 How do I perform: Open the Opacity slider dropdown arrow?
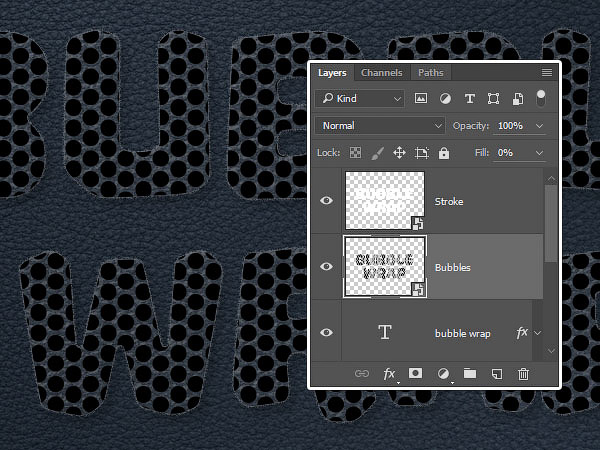(x=540, y=126)
